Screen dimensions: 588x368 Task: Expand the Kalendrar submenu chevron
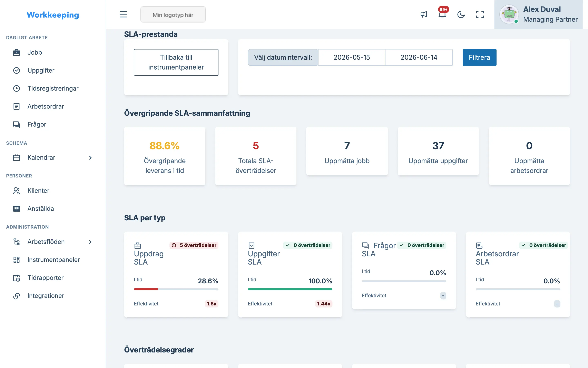coord(90,157)
